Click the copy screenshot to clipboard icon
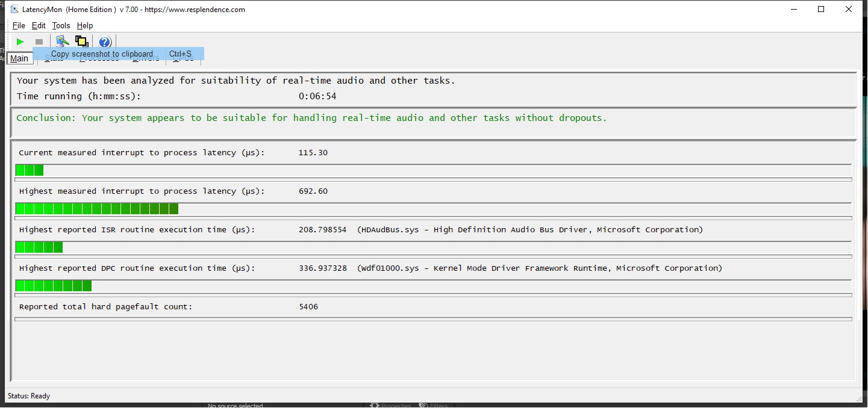The height and width of the screenshot is (408, 868). (82, 42)
